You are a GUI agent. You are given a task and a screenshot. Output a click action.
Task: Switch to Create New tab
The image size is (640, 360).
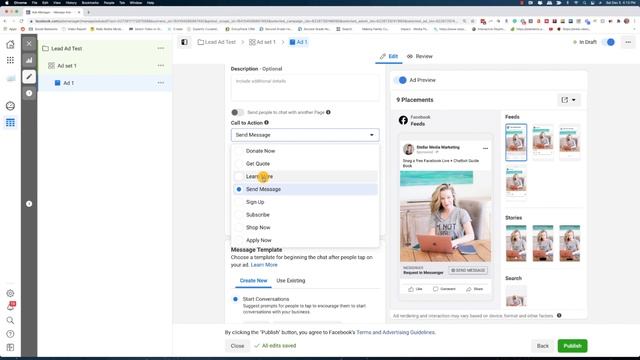[253, 280]
